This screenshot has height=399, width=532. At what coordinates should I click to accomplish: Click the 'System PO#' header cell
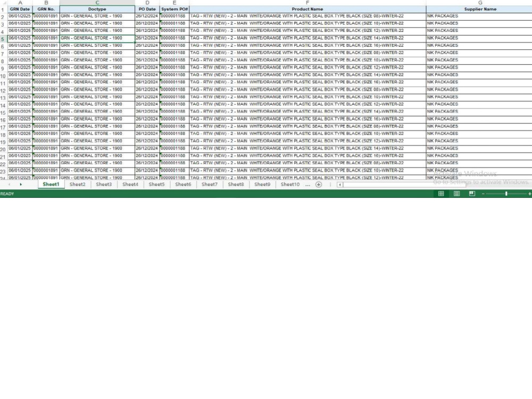[174, 9]
